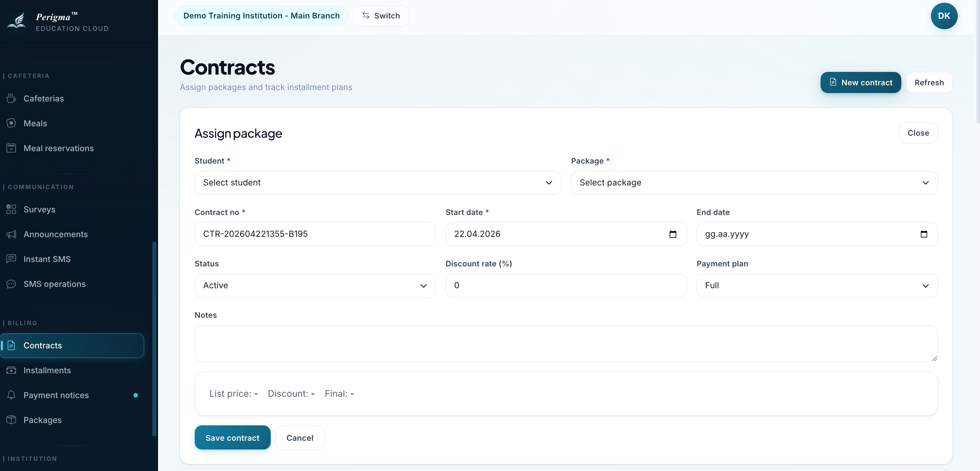Click the Save contract button
The width and height of the screenshot is (980, 471).
[x=232, y=437]
